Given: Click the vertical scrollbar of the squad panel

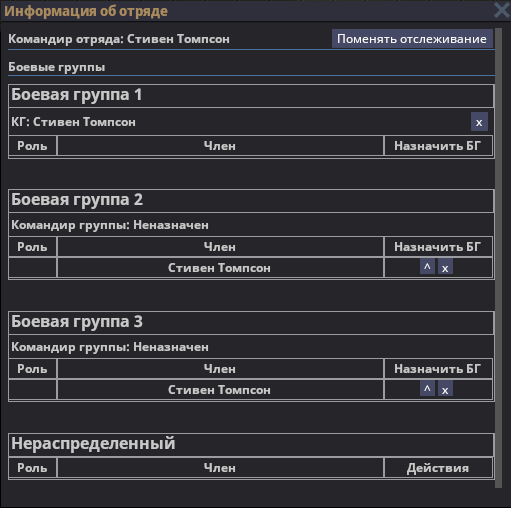Looking at the screenshot, I should coord(498,258).
